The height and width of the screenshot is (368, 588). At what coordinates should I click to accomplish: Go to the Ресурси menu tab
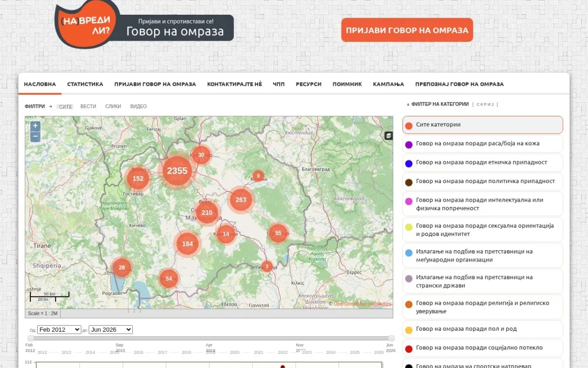(309, 84)
